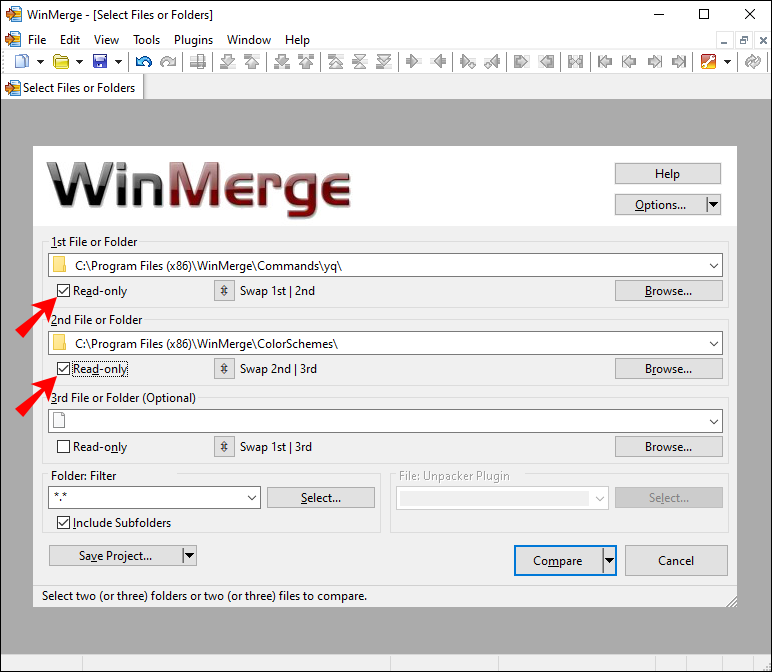The image size is (772, 672).
Task: Select the Select Files or Folders tab
Action: coord(72,88)
